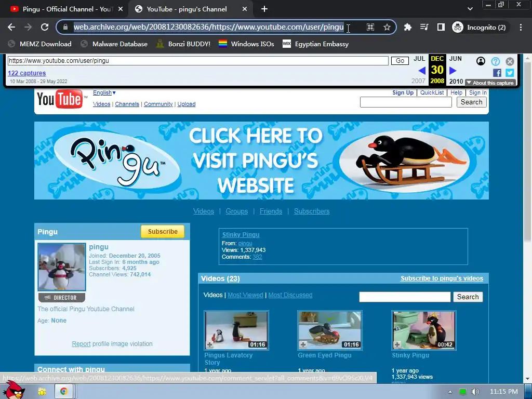Open the Subscribers channel link
The image size is (532, 399).
312,211
